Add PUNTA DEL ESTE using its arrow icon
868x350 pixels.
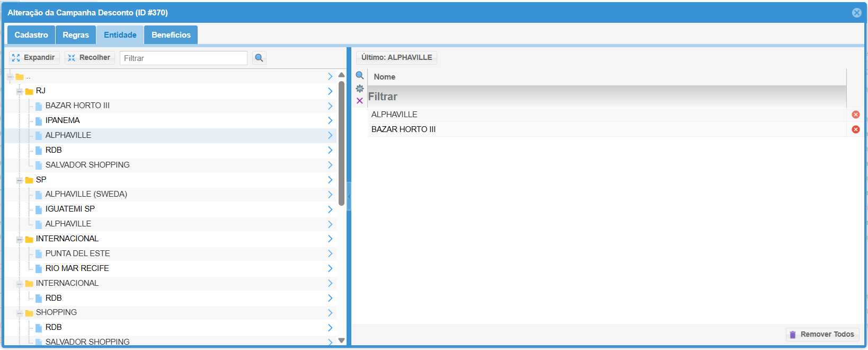pyautogui.click(x=330, y=253)
